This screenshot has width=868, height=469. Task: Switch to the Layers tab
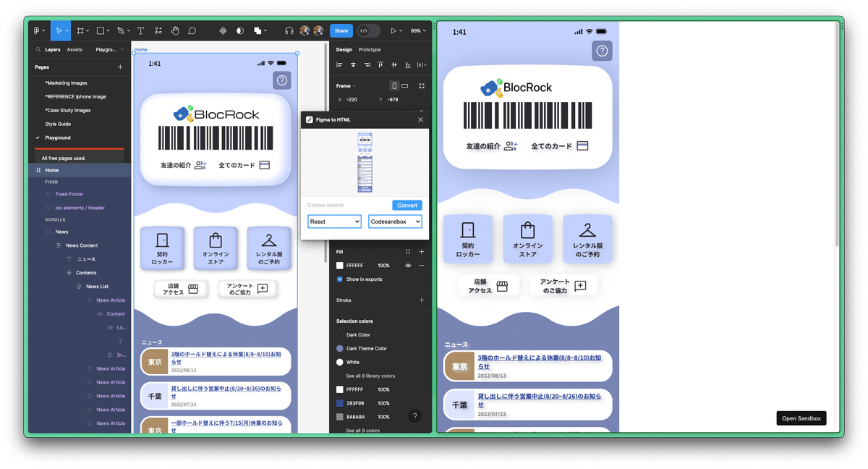click(x=53, y=50)
